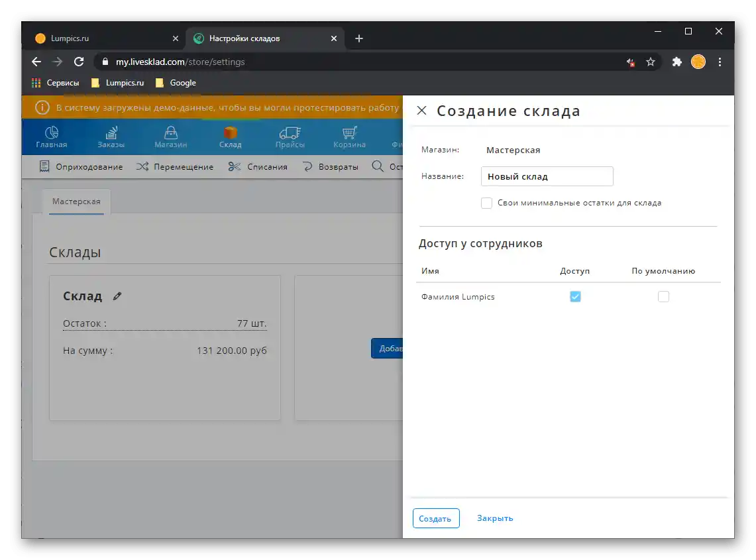Open the Chrome three-dot menu
The height and width of the screenshot is (560, 756).
click(x=720, y=62)
